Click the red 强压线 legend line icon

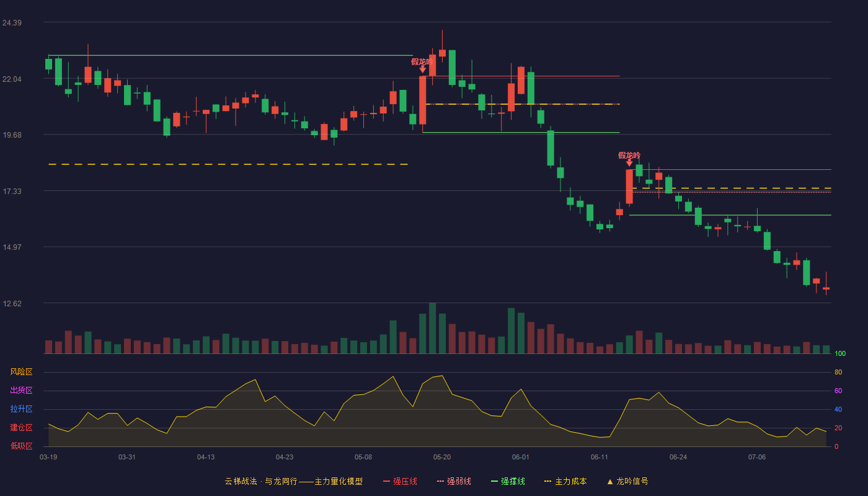coord(387,481)
